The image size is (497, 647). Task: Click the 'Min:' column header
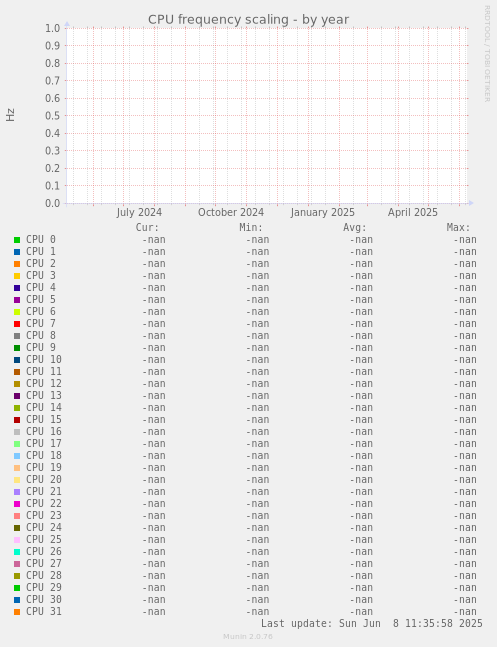251,227
